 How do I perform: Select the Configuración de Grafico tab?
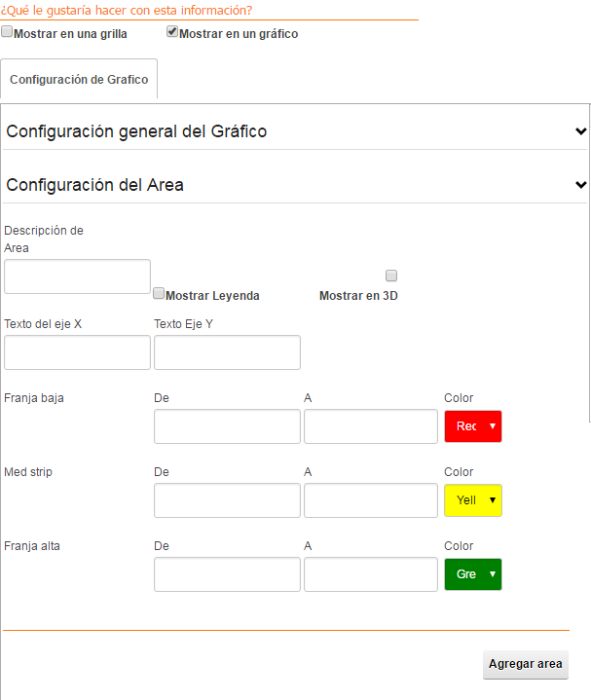click(x=79, y=79)
